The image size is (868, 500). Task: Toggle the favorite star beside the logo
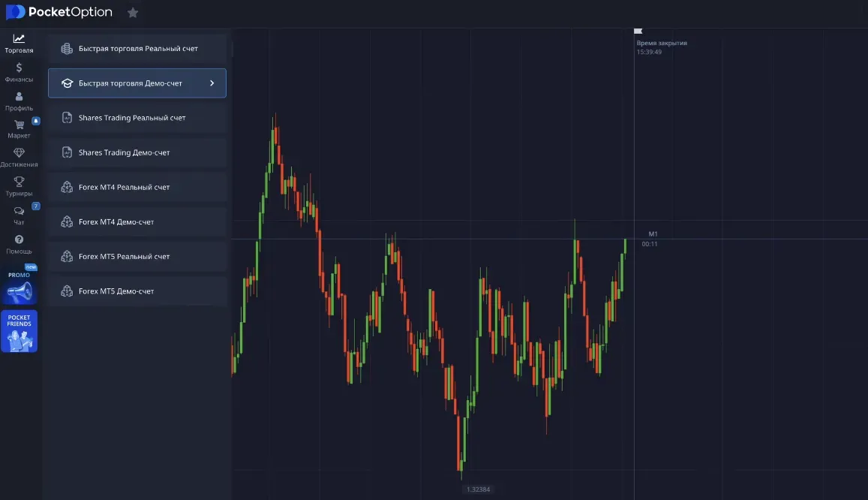(x=133, y=12)
